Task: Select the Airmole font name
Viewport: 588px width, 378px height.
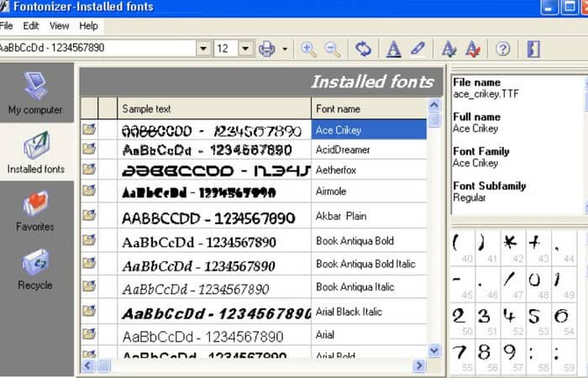Action: [331, 192]
